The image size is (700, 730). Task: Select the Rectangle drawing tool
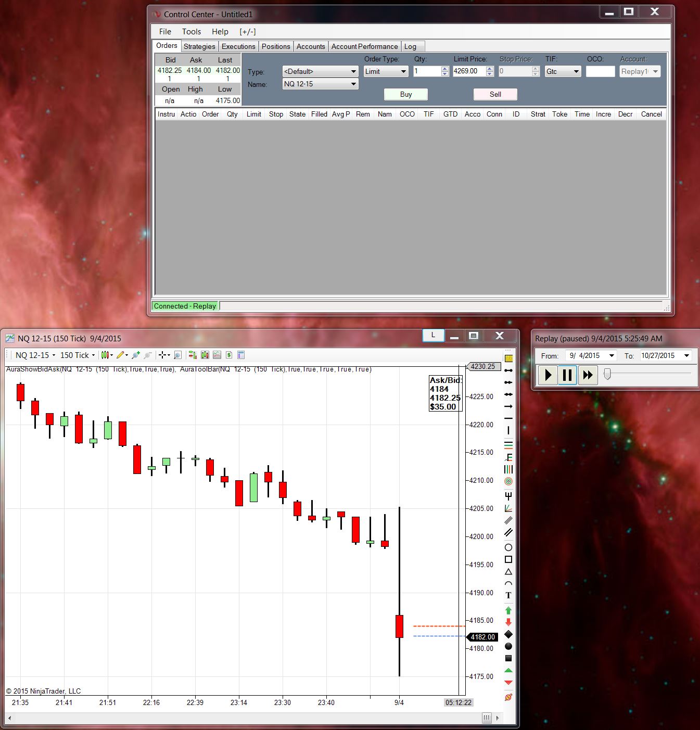[x=508, y=559]
